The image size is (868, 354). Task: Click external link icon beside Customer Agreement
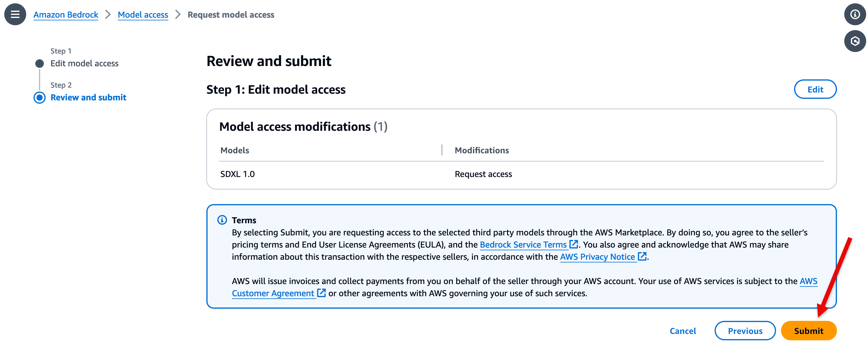[x=321, y=293]
